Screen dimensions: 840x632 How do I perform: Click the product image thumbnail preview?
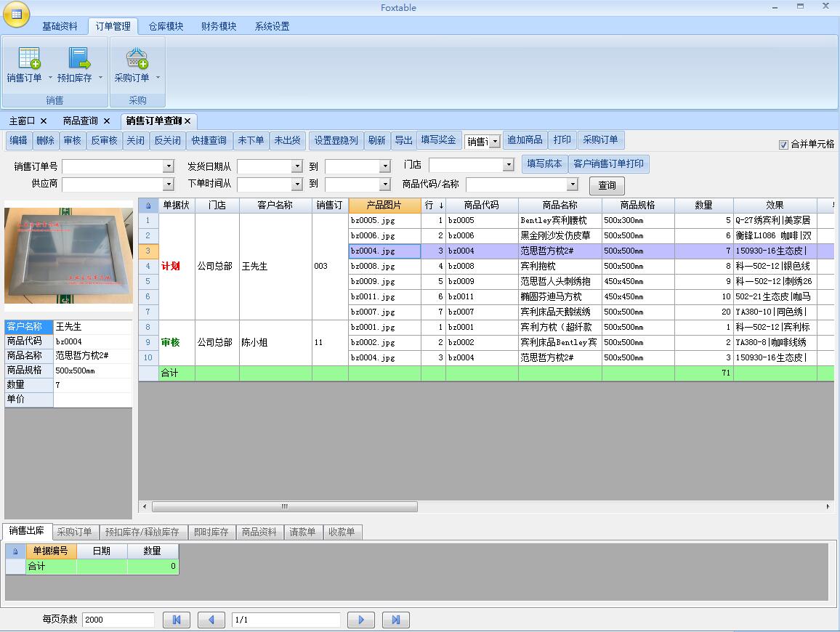tap(68, 256)
